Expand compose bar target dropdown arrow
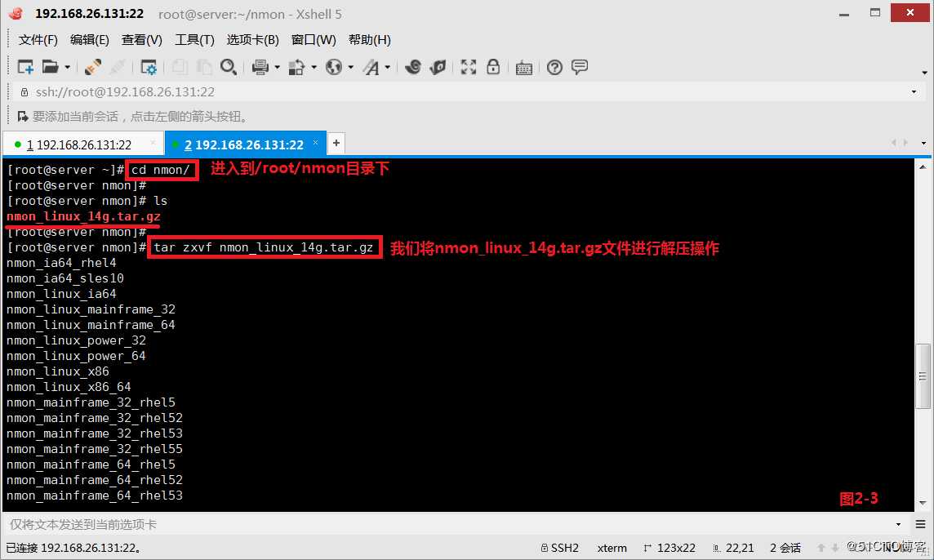The width and height of the screenshot is (934, 560). [898, 524]
